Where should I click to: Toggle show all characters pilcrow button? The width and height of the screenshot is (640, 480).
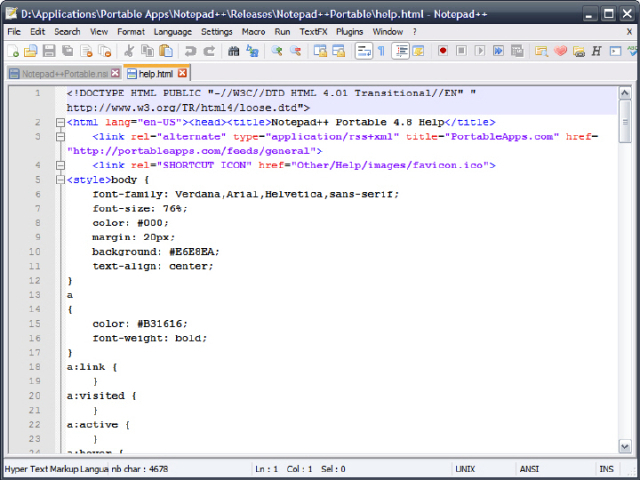point(381,51)
